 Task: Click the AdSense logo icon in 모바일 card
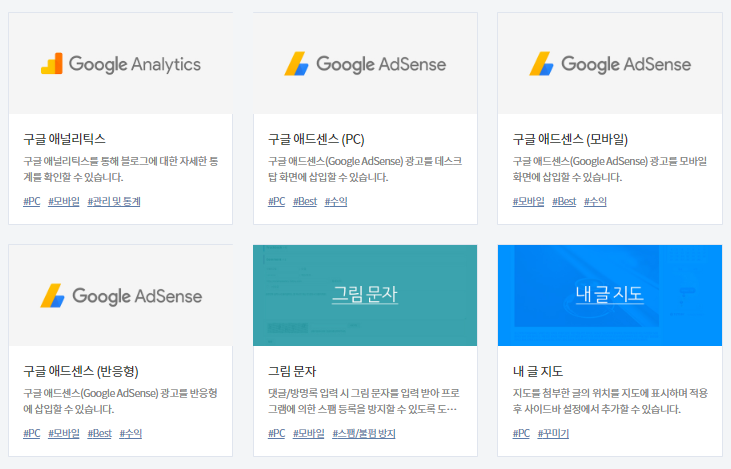tap(541, 64)
